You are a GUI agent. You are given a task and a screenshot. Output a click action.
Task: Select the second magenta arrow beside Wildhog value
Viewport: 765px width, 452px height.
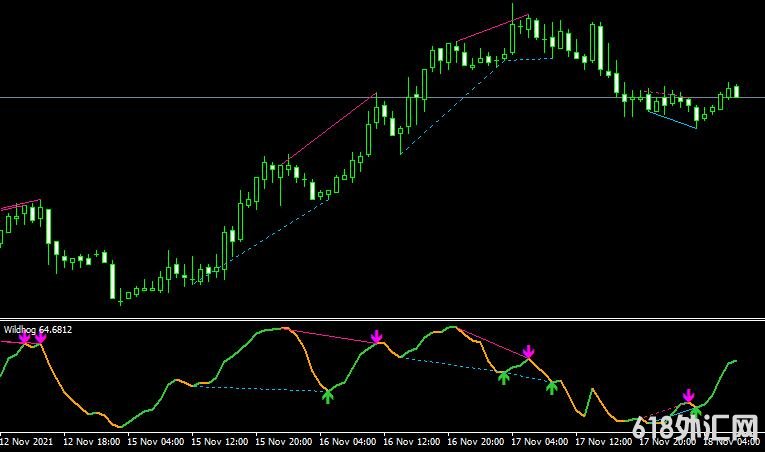pyautogui.click(x=40, y=337)
